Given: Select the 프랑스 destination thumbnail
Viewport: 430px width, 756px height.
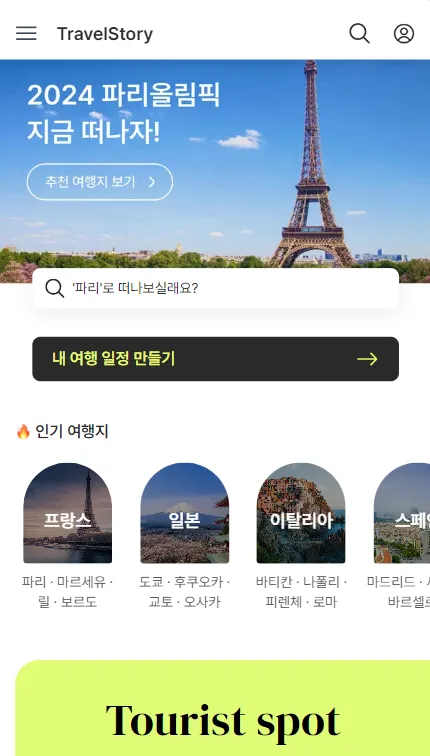Looking at the screenshot, I should click(67, 513).
